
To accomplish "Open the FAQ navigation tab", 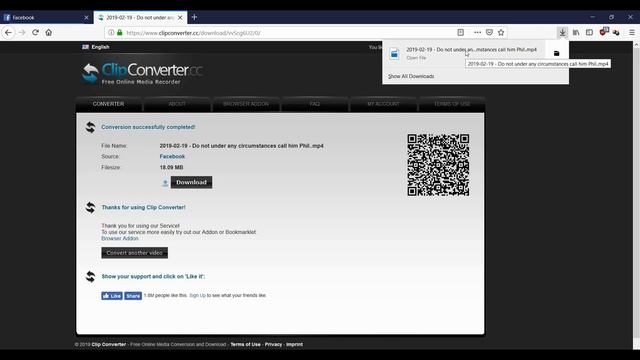I will [315, 104].
